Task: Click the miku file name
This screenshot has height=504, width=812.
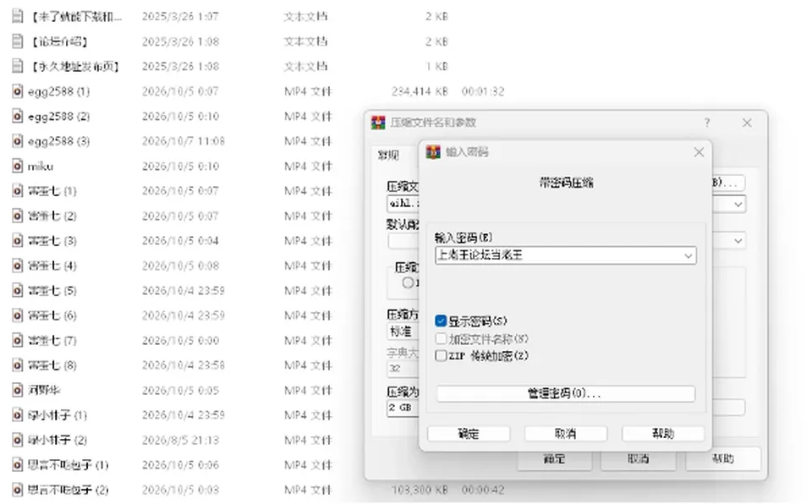Action: [41, 167]
